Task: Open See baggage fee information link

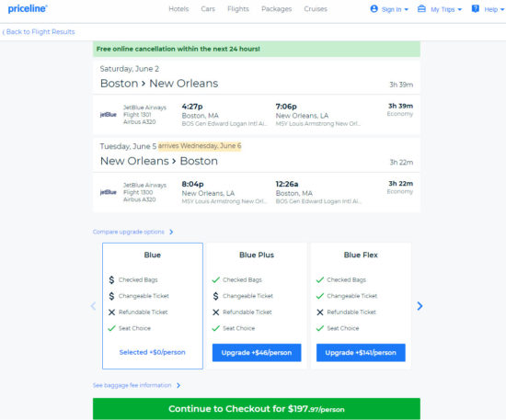Action: click(x=136, y=385)
